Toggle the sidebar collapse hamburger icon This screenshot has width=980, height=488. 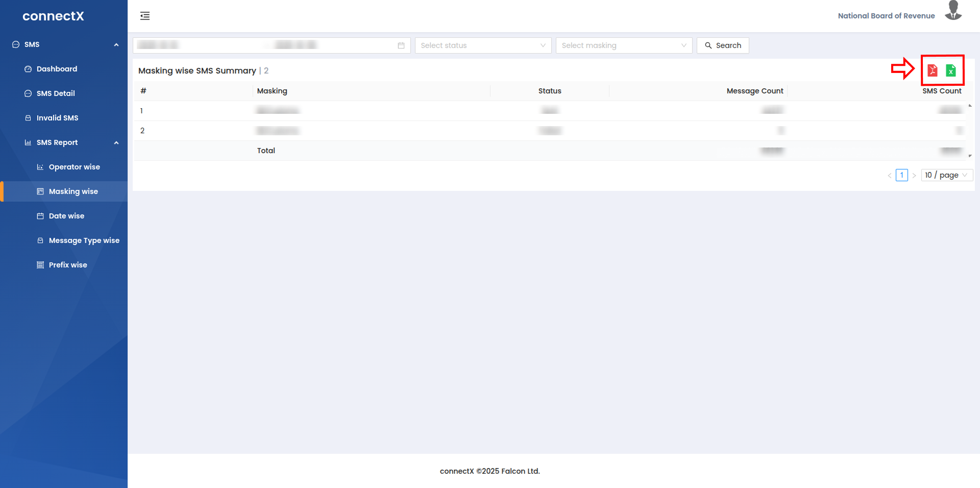coord(145,16)
